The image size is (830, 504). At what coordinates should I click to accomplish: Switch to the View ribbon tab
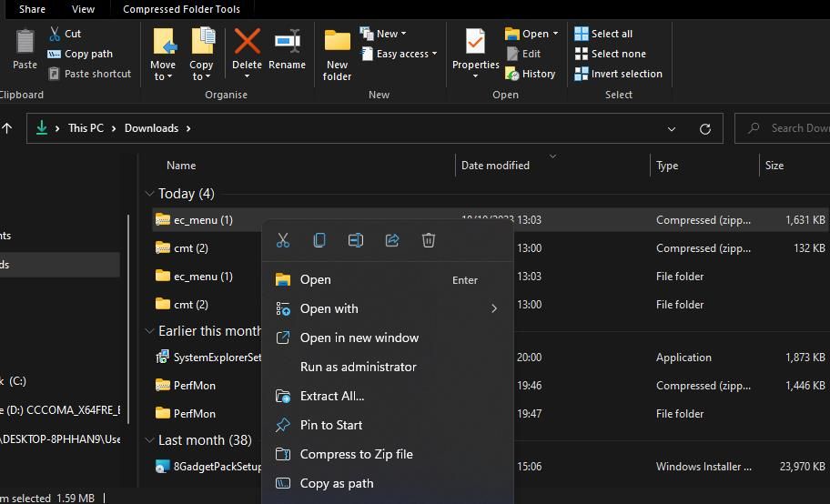(83, 9)
